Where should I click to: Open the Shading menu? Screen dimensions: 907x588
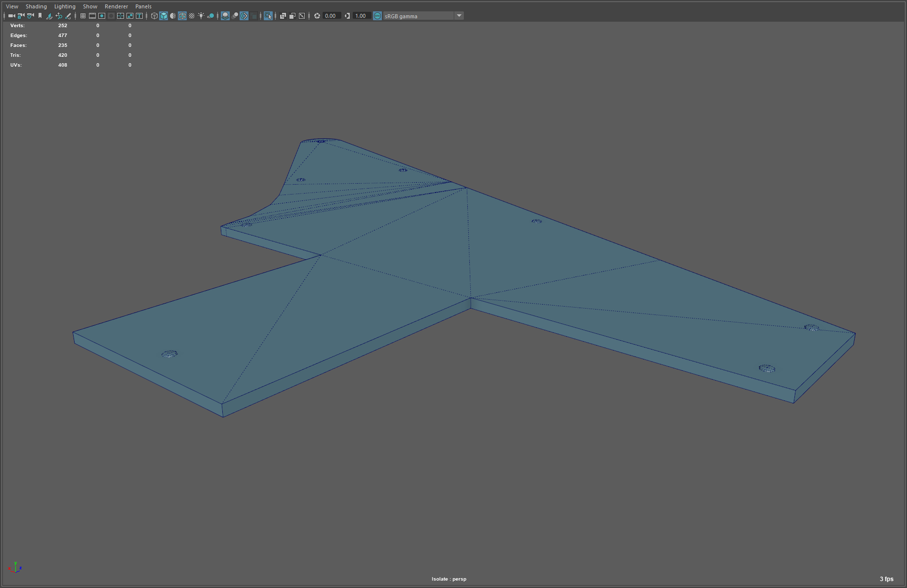[36, 6]
